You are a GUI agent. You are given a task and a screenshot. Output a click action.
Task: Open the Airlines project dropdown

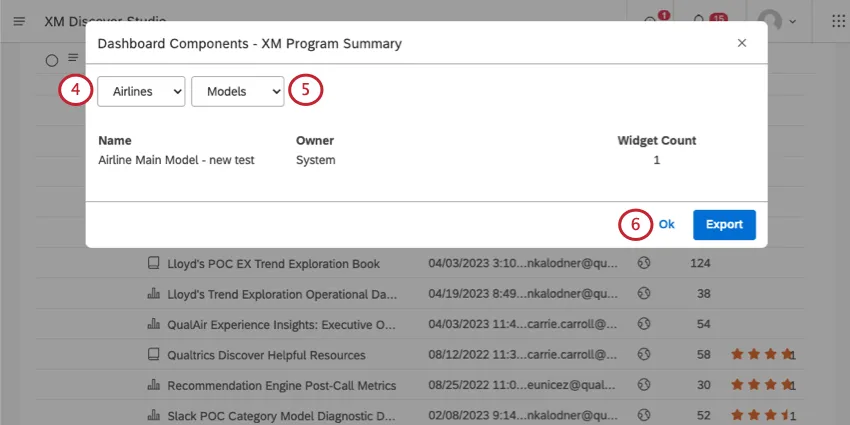click(x=141, y=91)
